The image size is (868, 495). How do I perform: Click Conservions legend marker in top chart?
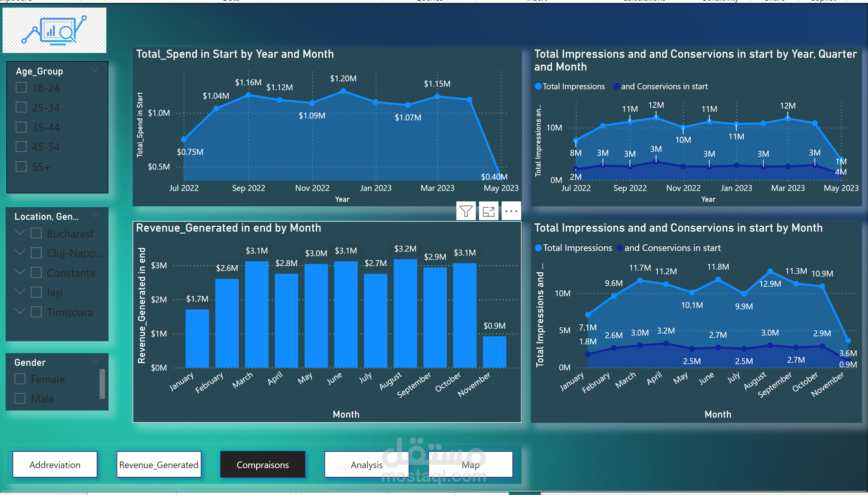point(616,86)
